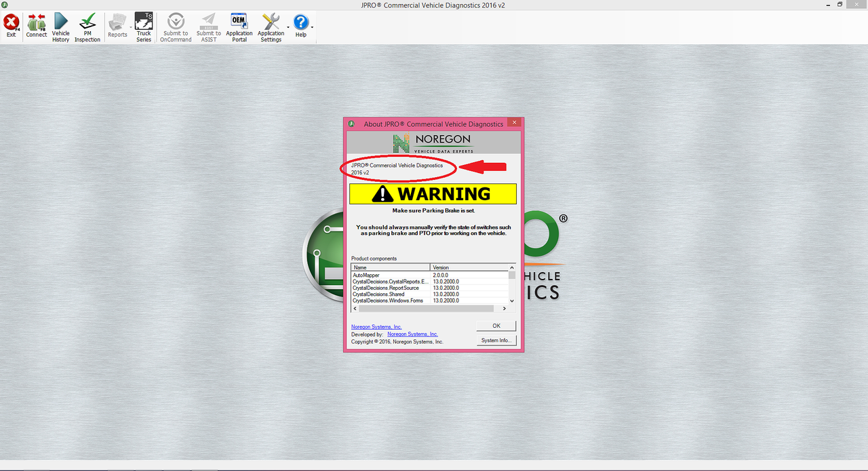This screenshot has width=868, height=471.
Task: Sort components by the Name column header
Action: [x=391, y=267]
